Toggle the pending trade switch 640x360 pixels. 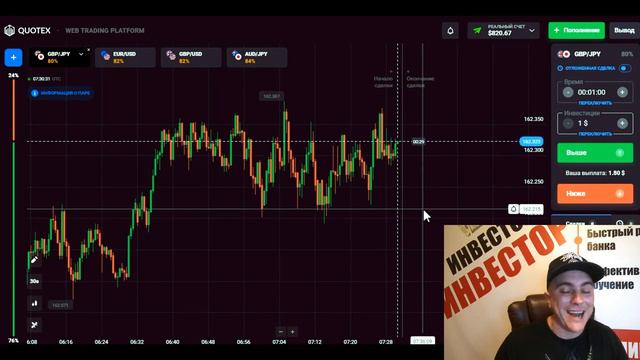(x=624, y=68)
